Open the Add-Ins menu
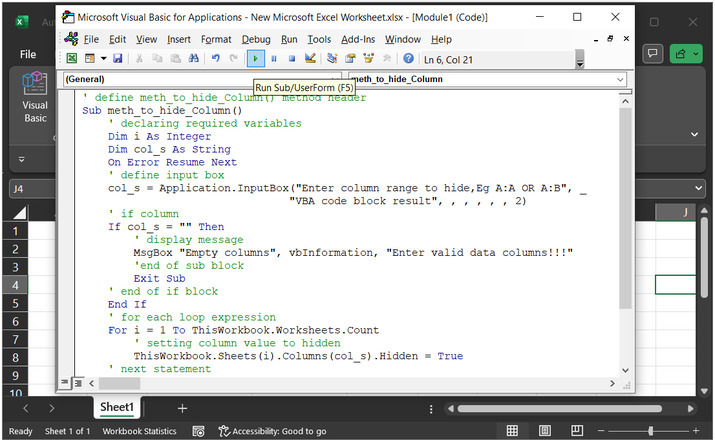 coord(358,40)
